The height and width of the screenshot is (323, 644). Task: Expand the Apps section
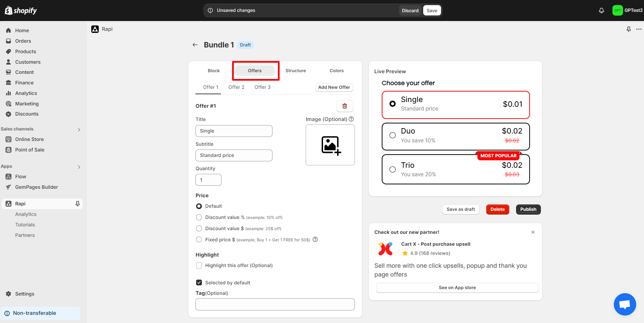pos(79,167)
